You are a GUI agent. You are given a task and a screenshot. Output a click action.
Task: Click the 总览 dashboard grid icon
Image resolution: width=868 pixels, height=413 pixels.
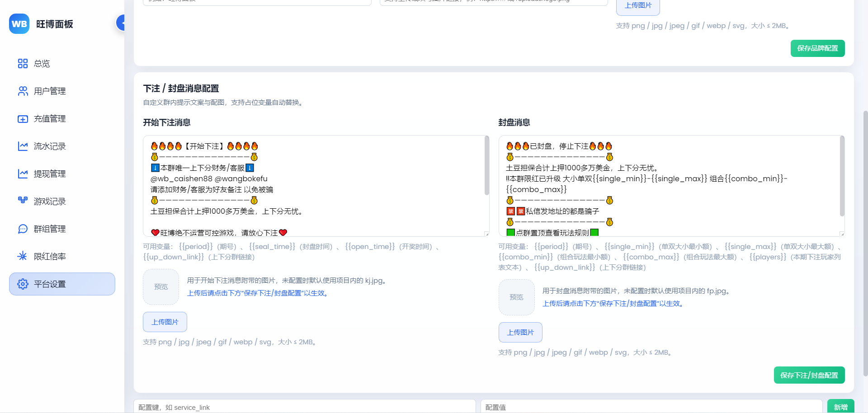23,64
